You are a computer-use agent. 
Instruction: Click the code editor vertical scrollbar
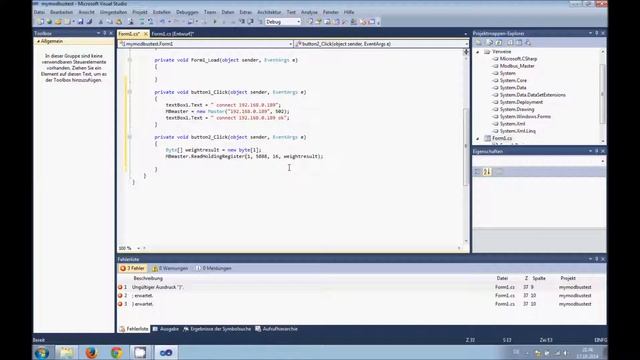pos(466,147)
